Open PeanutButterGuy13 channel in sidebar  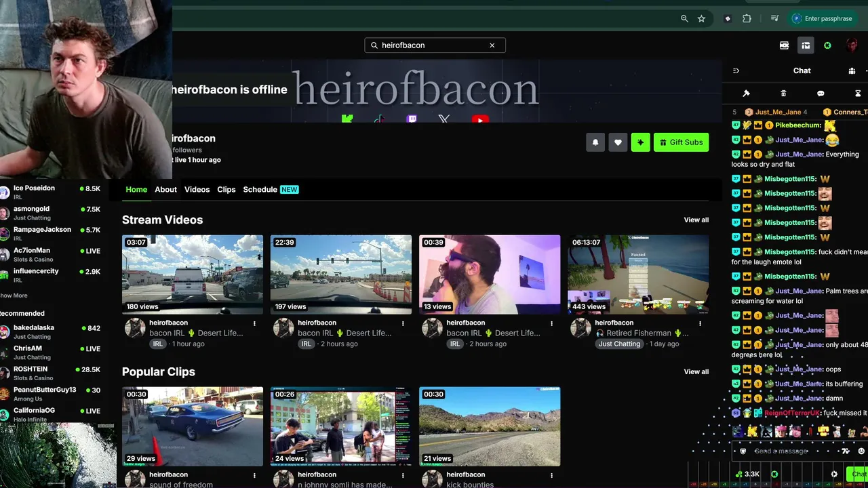(51, 393)
